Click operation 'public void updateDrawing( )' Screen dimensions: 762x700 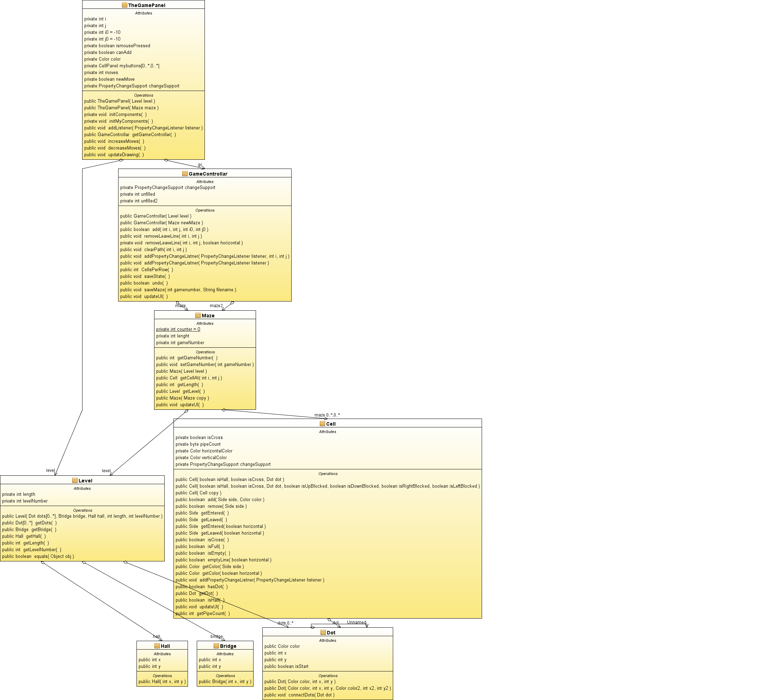(x=114, y=155)
